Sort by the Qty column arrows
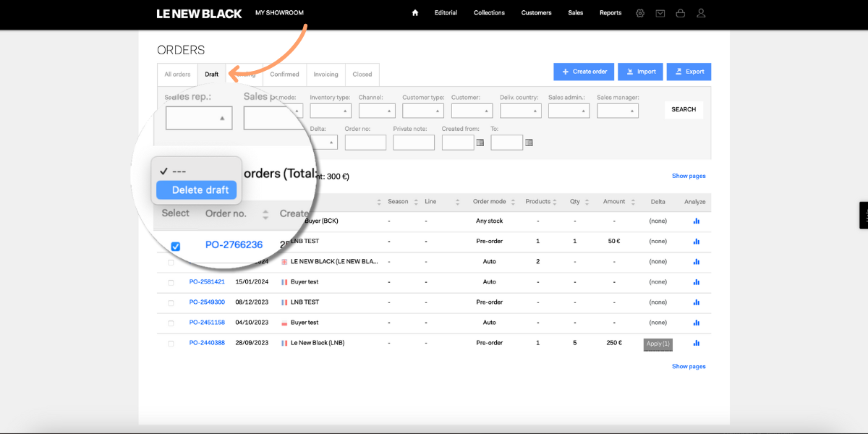The height and width of the screenshot is (434, 868). (587, 202)
